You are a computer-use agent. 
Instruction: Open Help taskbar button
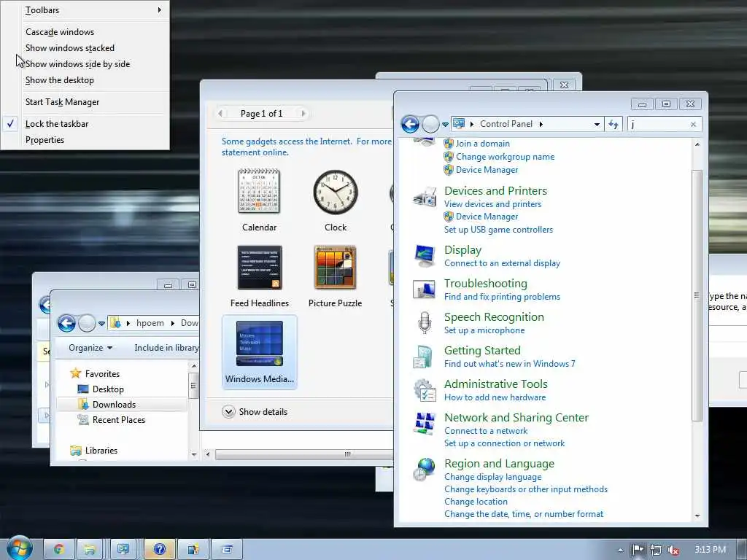(160, 550)
